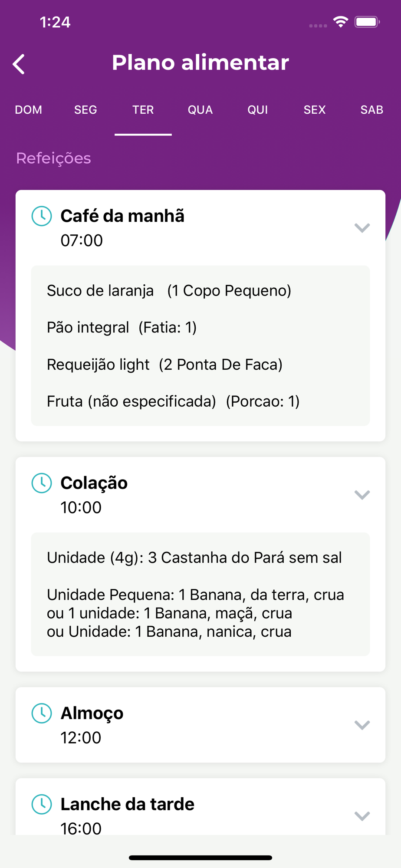Expand the Lanche da tarde chevron

[362, 816]
